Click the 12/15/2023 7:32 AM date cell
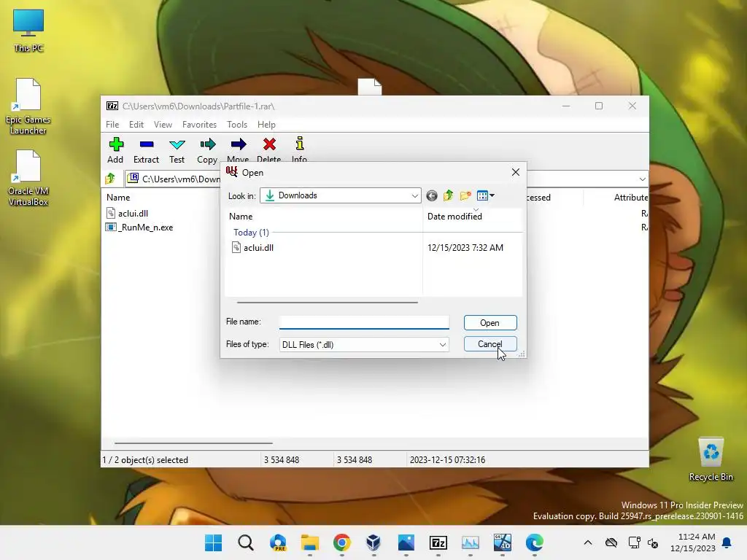The image size is (747, 560). (x=465, y=248)
